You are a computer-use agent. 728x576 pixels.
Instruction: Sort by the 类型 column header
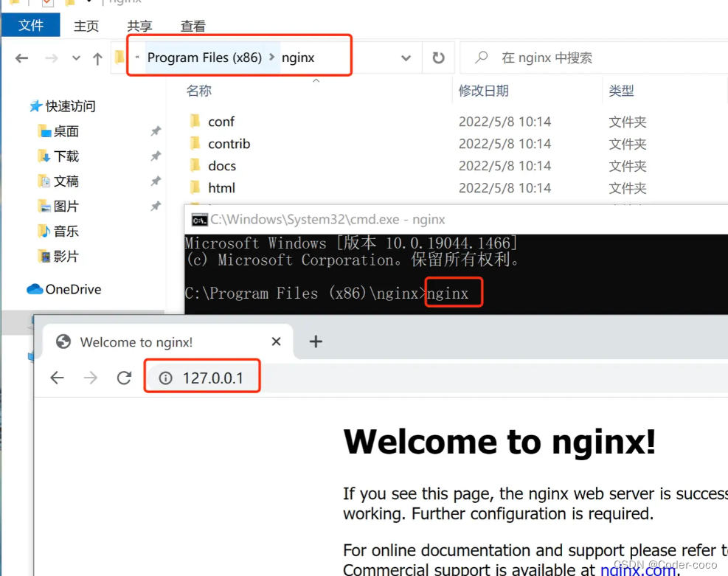pos(621,91)
